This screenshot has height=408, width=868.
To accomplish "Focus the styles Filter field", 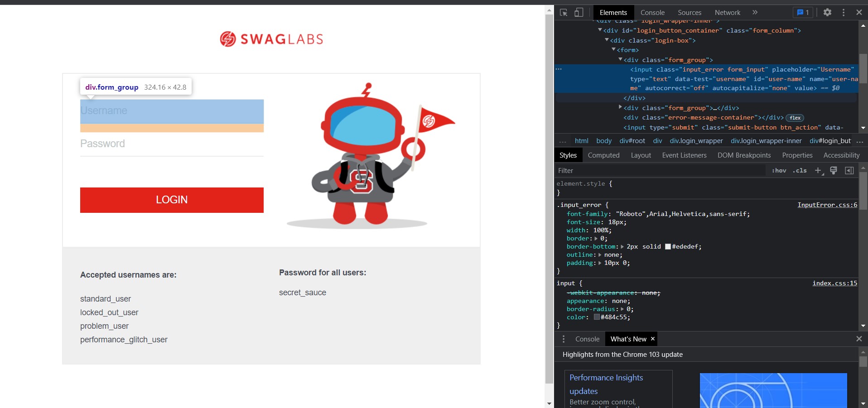I will (x=661, y=171).
